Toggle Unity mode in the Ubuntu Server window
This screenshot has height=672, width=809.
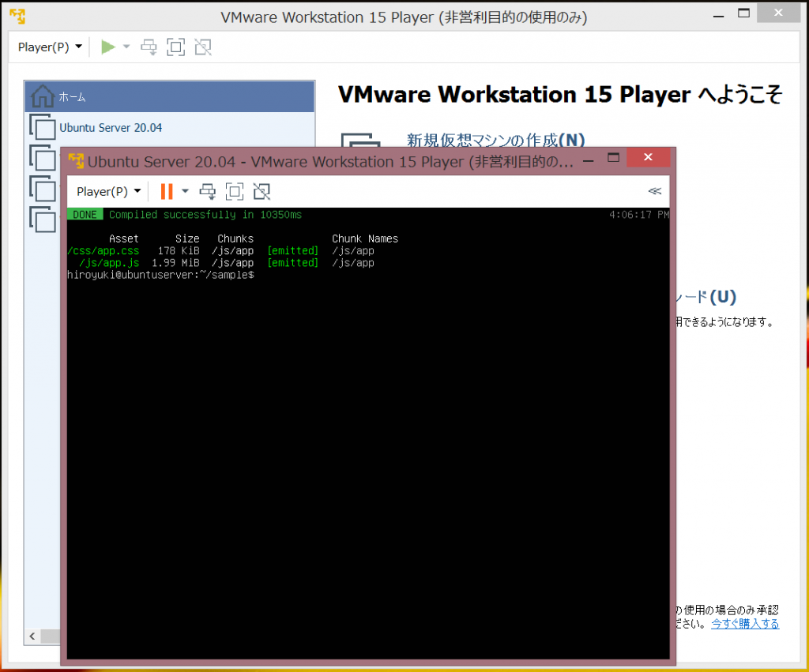click(262, 191)
